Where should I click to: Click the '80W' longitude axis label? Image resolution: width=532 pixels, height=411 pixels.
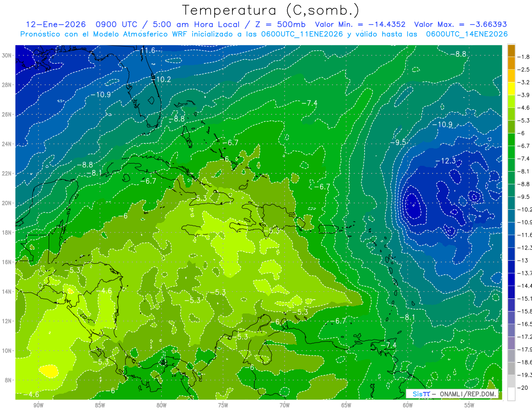pos(161,406)
